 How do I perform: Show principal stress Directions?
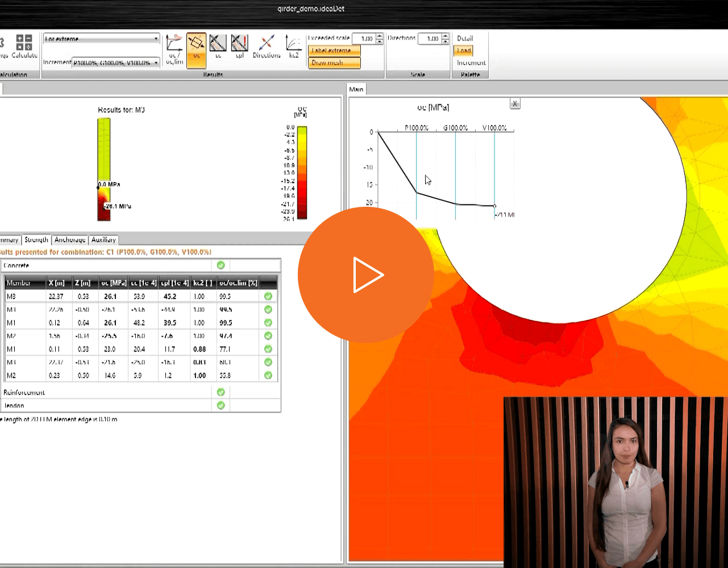pos(267,47)
